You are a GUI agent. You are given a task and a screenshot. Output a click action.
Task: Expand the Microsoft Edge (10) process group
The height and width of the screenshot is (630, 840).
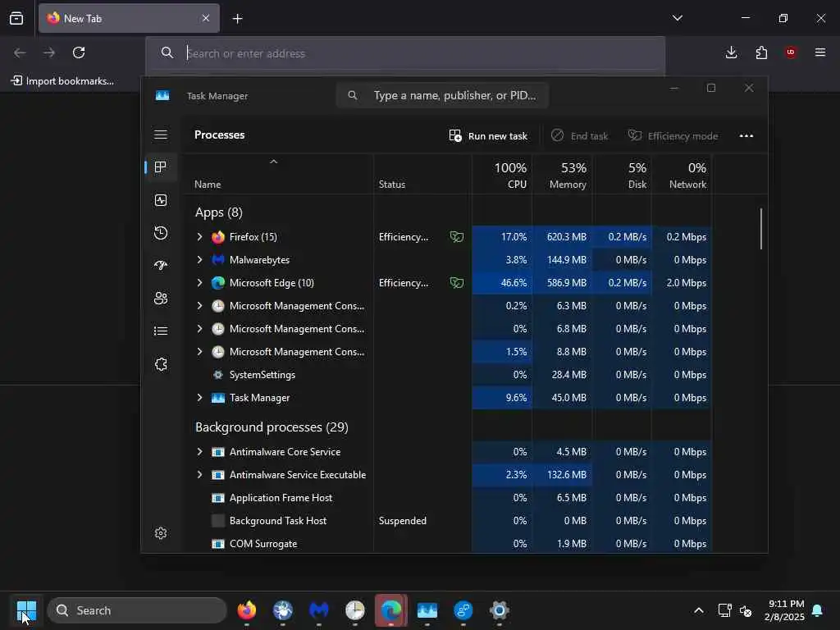click(200, 283)
